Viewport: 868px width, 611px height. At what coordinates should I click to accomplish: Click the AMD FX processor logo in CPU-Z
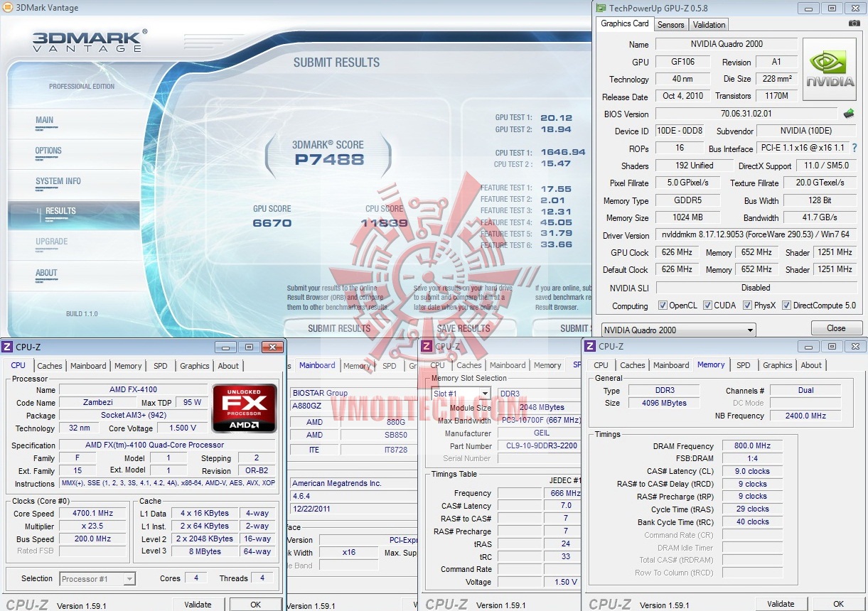[x=245, y=409]
